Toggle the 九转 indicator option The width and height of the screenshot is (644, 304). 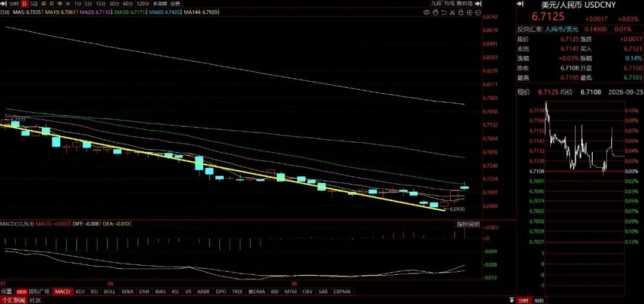pos(436,4)
